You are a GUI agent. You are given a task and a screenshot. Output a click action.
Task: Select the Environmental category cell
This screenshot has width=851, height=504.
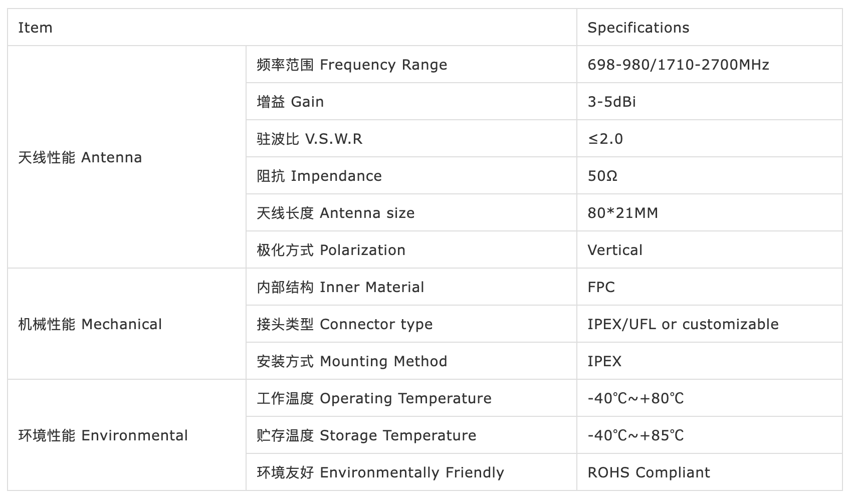[x=103, y=435]
